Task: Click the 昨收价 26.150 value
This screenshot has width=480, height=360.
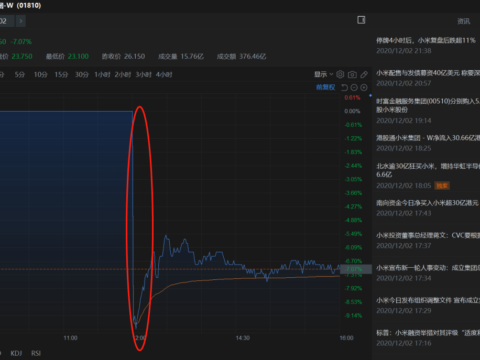Action: coord(134,56)
